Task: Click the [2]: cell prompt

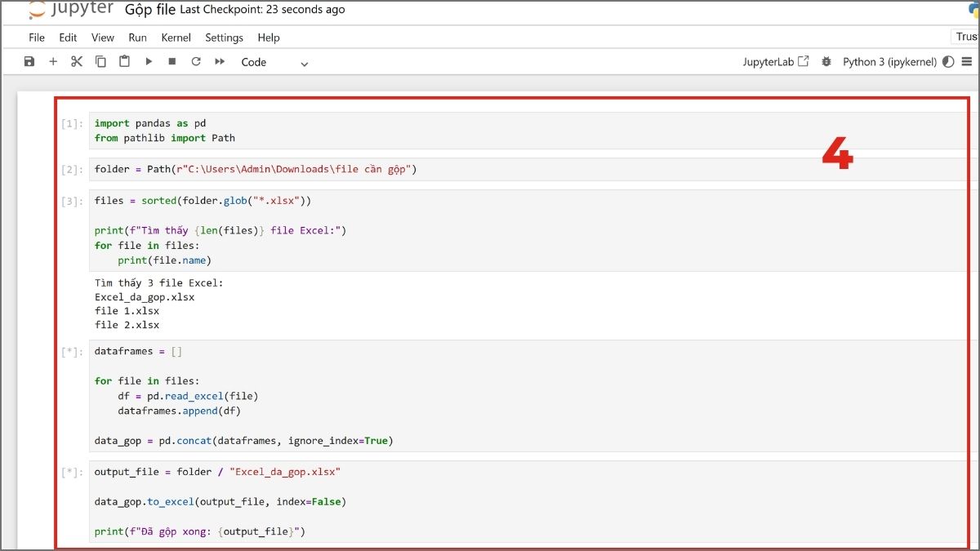Action: (x=72, y=170)
